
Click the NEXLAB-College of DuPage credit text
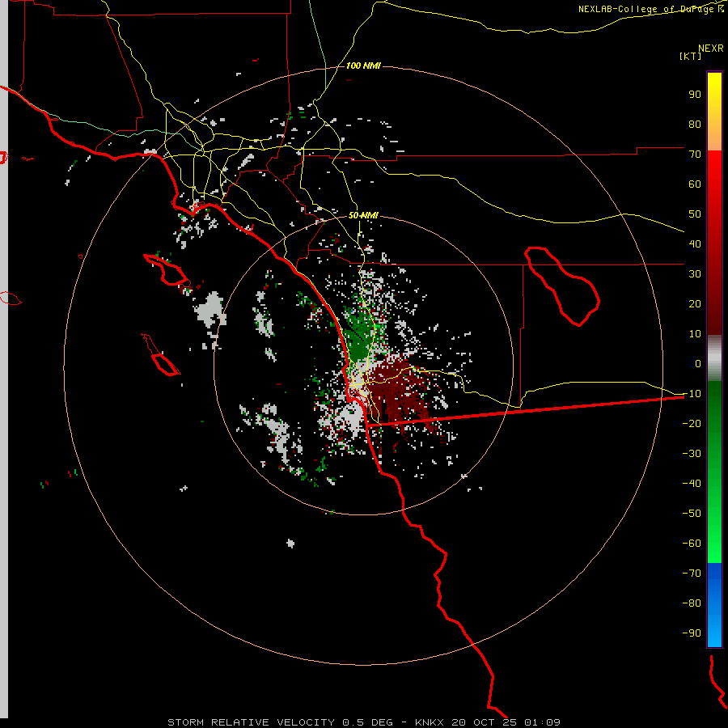(651, 9)
